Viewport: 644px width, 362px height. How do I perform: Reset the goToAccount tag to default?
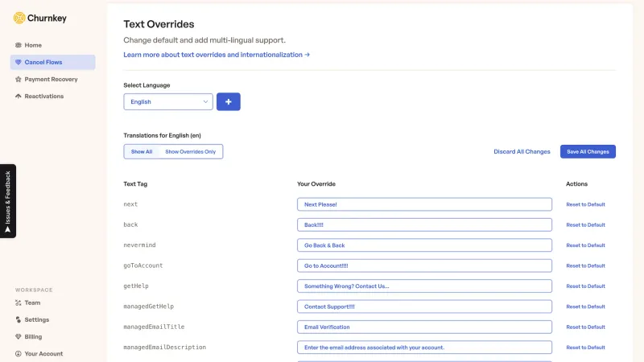click(585, 266)
